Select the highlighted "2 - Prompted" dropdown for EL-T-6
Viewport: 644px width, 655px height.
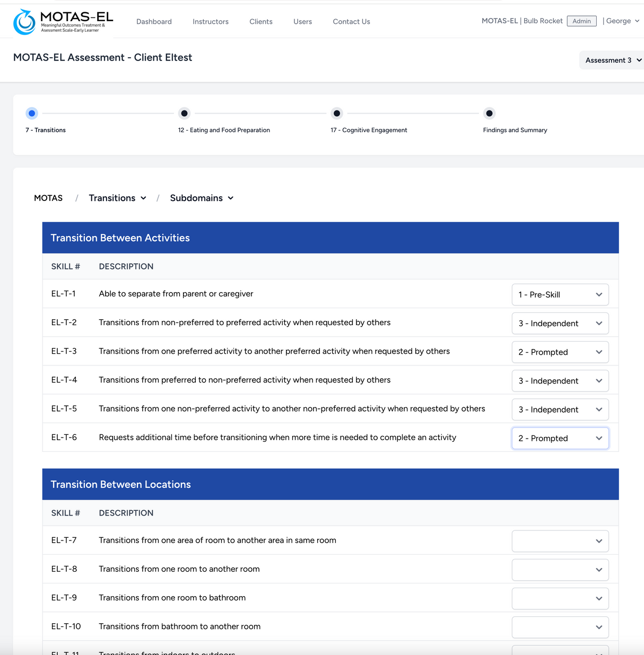[560, 438]
